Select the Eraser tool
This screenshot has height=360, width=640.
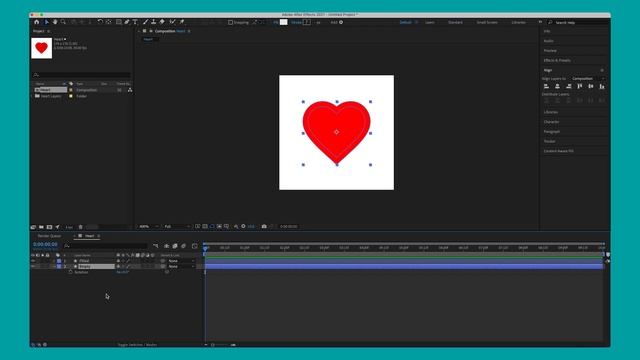(162, 22)
